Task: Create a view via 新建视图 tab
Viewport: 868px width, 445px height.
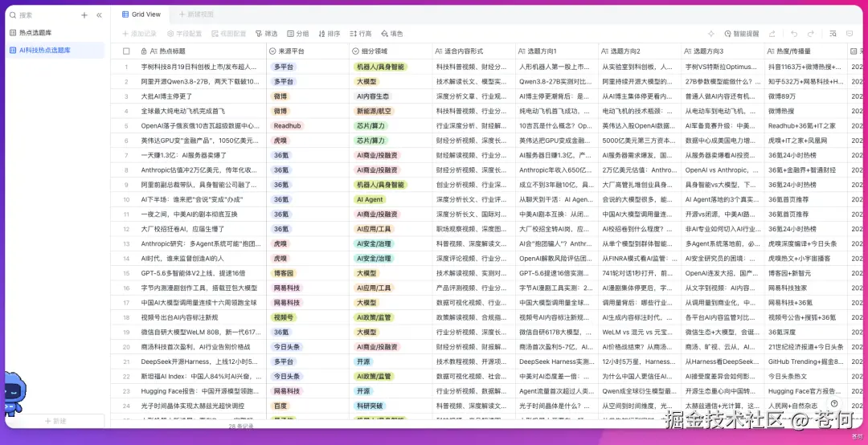Action: click(196, 14)
